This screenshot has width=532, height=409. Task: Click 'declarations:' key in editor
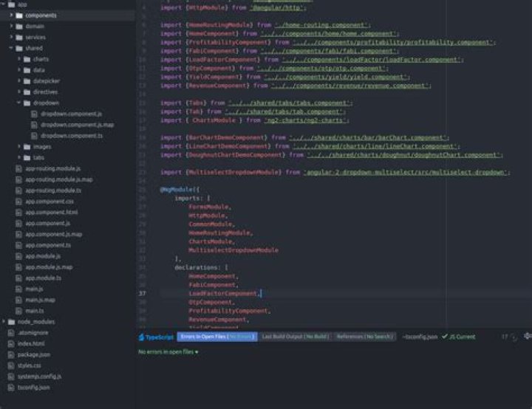click(x=197, y=267)
